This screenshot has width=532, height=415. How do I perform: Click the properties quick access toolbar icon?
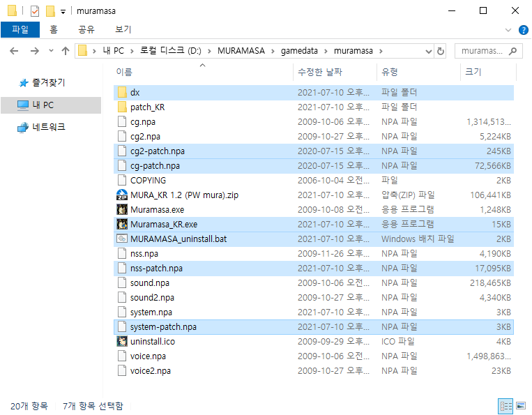pyautogui.click(x=35, y=11)
